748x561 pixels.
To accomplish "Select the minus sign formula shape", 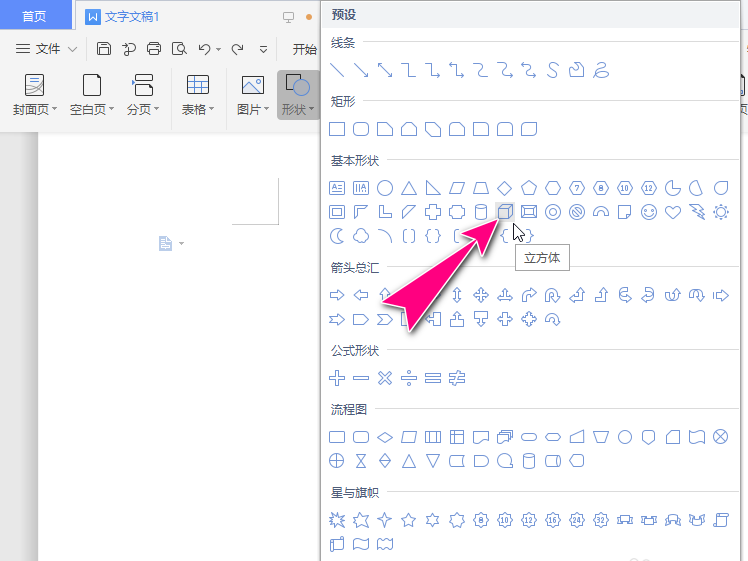I will [361, 378].
